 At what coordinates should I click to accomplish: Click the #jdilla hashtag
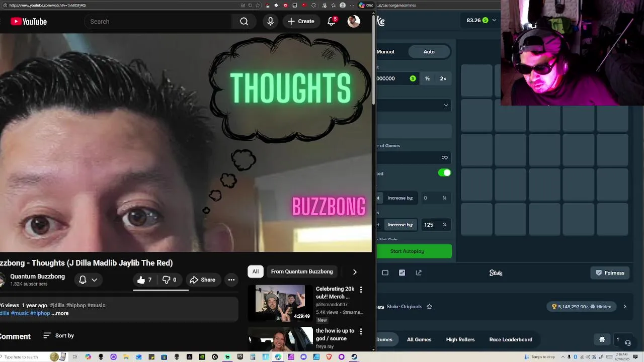57,305
